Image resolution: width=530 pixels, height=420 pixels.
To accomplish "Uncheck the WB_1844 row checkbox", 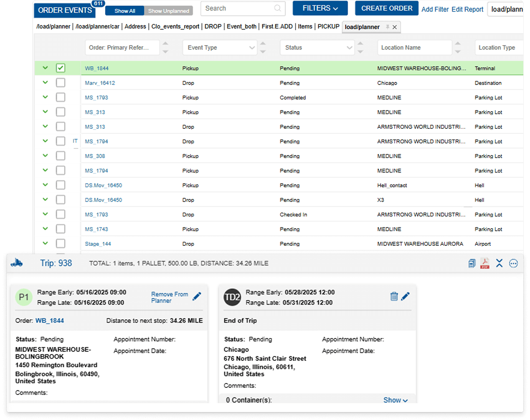I will pyautogui.click(x=61, y=68).
